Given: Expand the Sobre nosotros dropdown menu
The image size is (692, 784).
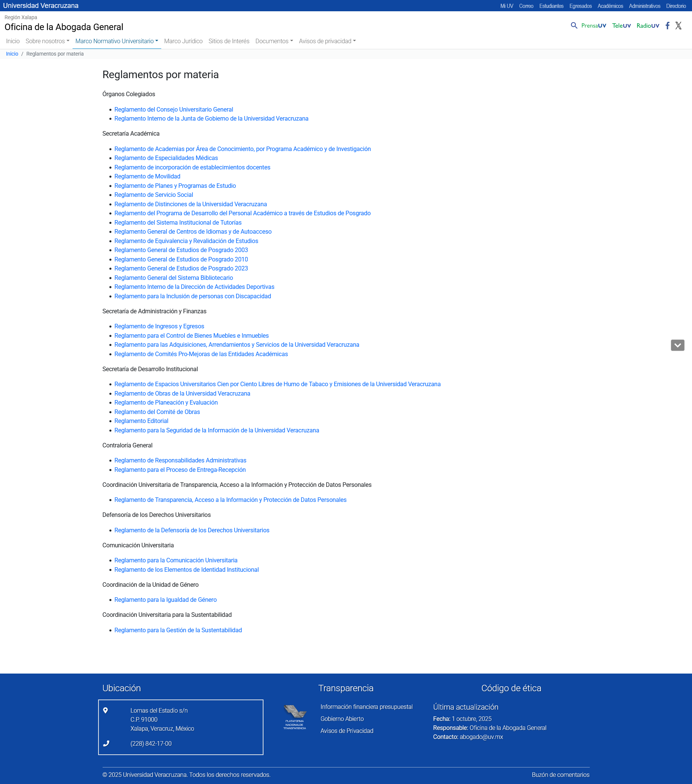Looking at the screenshot, I should point(47,41).
